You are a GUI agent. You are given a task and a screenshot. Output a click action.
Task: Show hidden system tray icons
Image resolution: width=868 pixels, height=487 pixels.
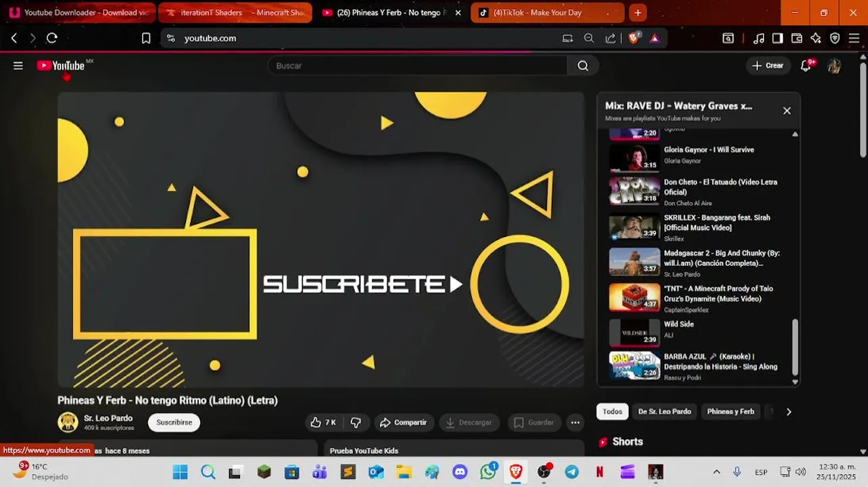(x=717, y=472)
